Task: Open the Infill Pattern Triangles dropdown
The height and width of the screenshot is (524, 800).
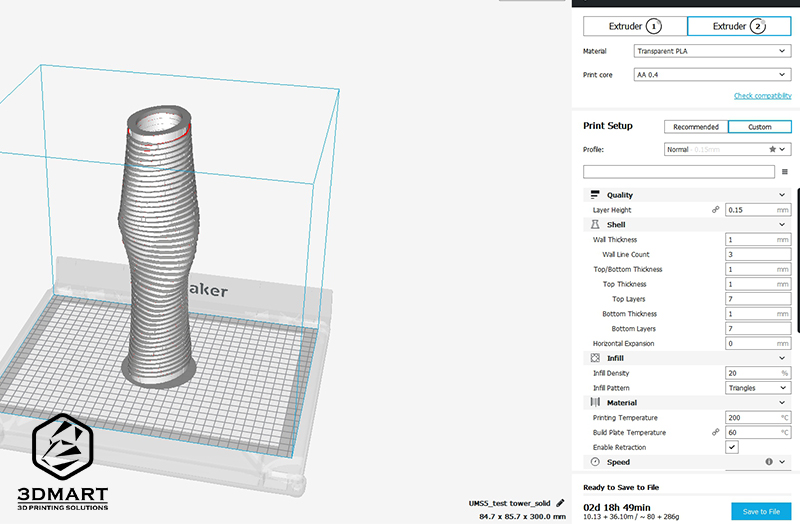Action: pyautogui.click(x=757, y=388)
